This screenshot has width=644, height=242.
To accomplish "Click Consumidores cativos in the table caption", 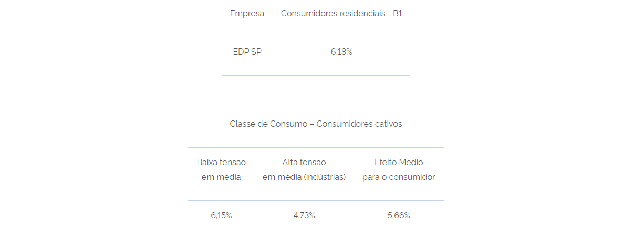I will point(359,124).
